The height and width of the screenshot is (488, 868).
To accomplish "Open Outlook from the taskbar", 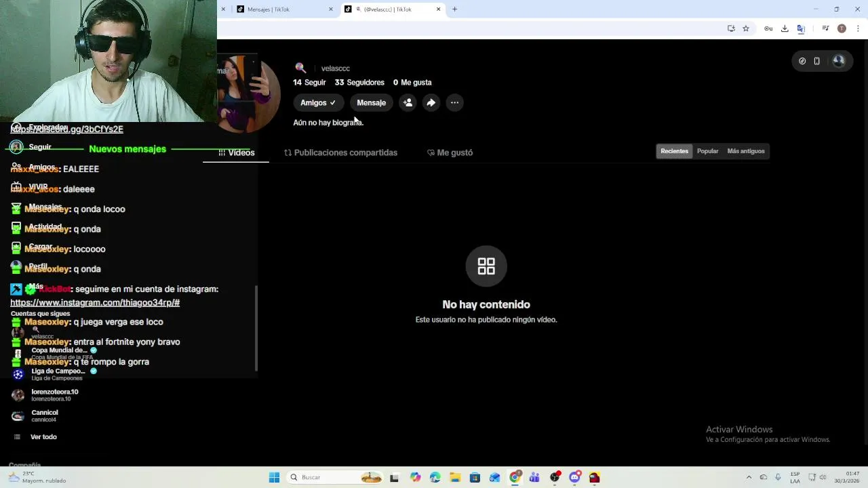I will (494, 477).
